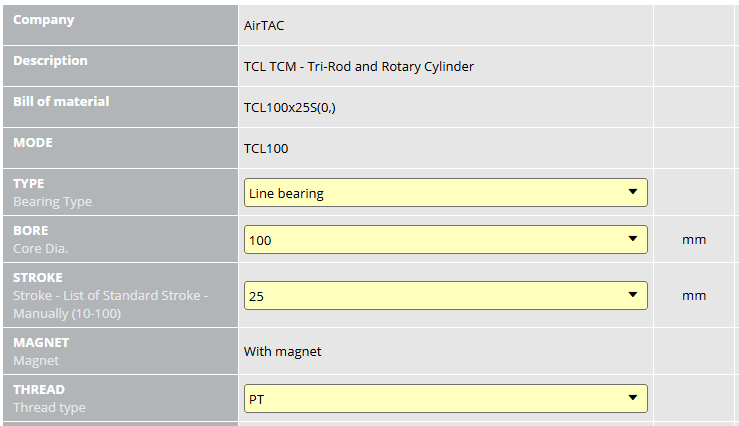Expand the BORE dropdown arrow
The width and height of the screenshot is (739, 426).
pos(633,239)
